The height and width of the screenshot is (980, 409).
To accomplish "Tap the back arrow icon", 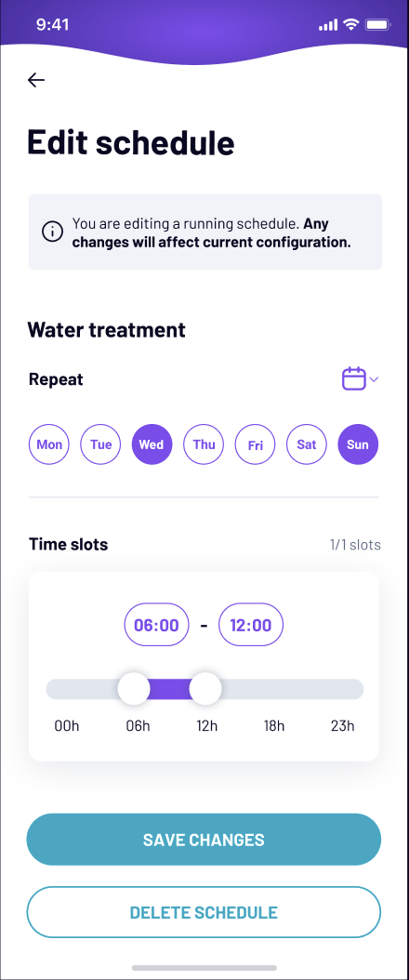I will pos(36,79).
